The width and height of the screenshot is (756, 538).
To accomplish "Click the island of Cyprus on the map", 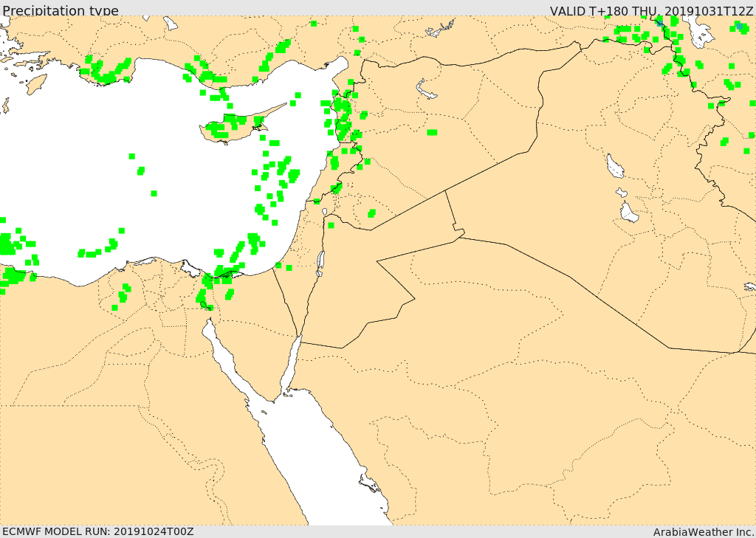I will pos(237,126).
